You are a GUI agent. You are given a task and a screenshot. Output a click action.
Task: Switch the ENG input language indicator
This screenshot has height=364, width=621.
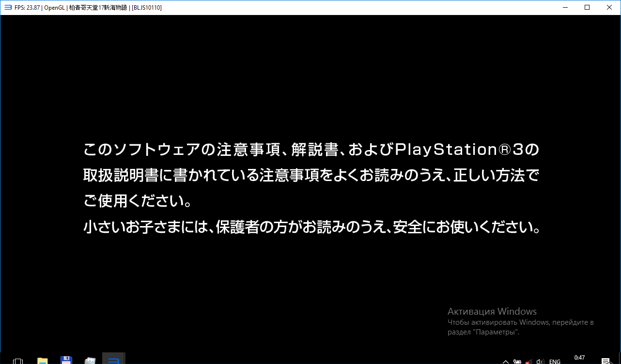click(555, 361)
